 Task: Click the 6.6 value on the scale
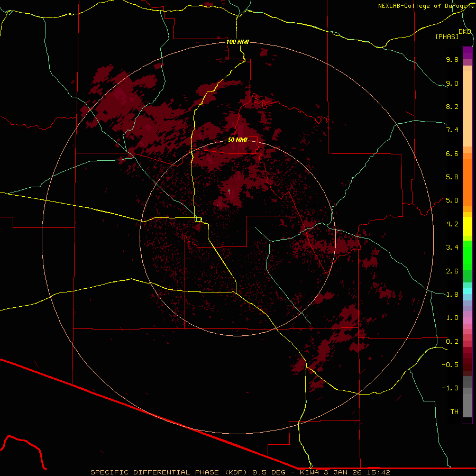452,153
